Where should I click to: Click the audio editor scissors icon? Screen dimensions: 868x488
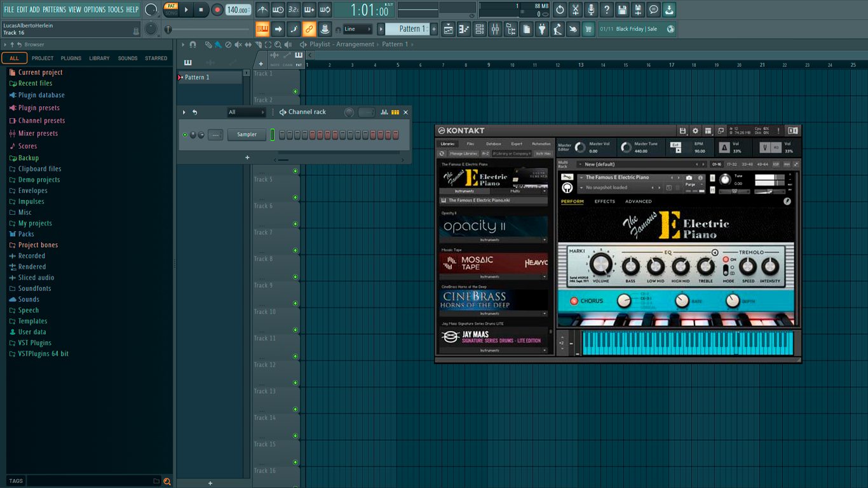pos(575,10)
